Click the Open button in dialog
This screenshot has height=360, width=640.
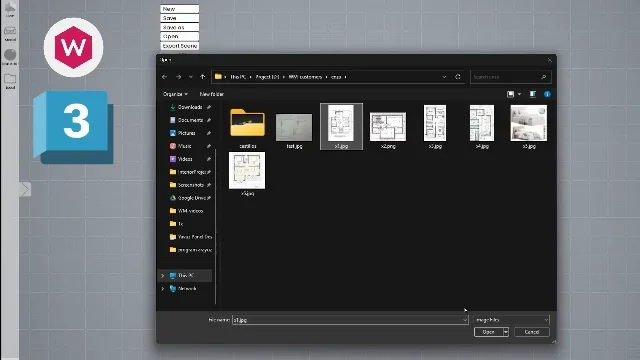click(489, 332)
